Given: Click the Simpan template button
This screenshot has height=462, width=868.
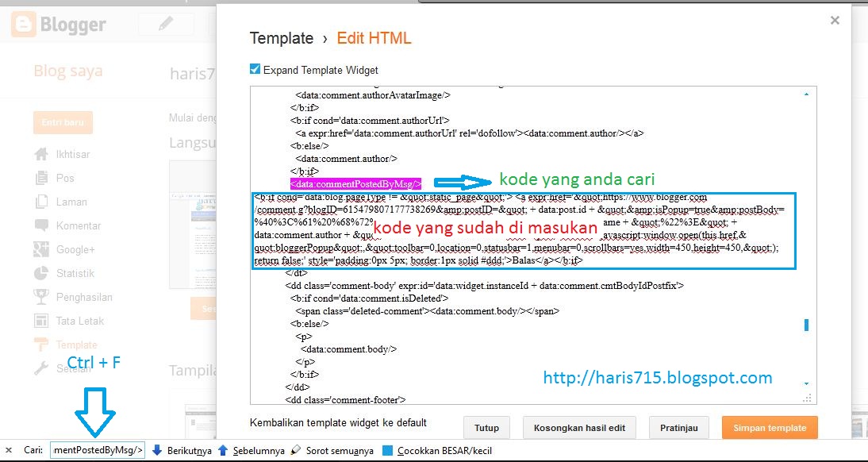Looking at the screenshot, I should [770, 428].
